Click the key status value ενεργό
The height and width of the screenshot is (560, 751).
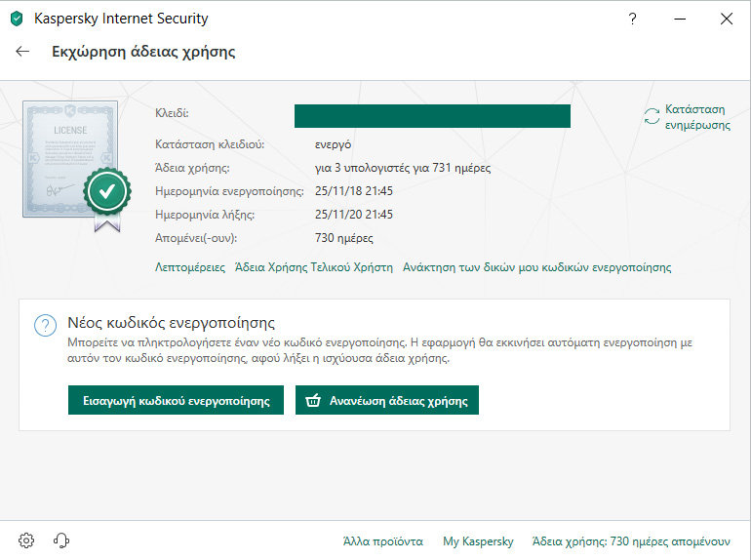click(x=333, y=144)
